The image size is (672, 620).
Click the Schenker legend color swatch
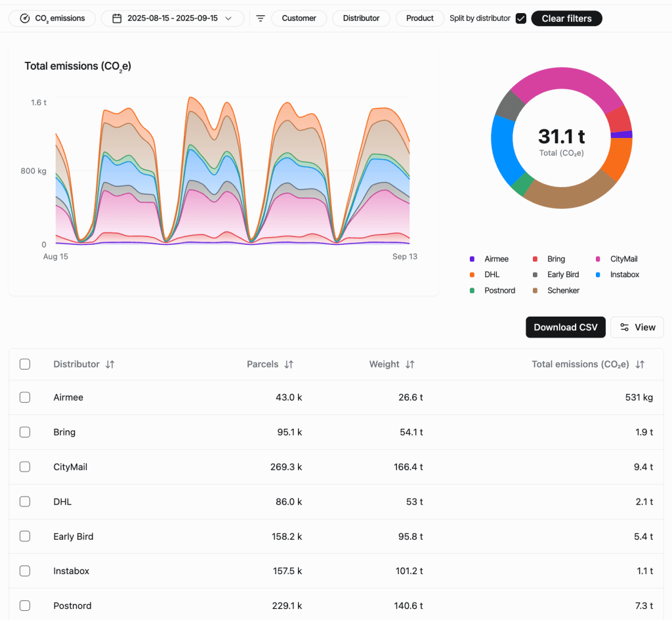click(x=535, y=290)
